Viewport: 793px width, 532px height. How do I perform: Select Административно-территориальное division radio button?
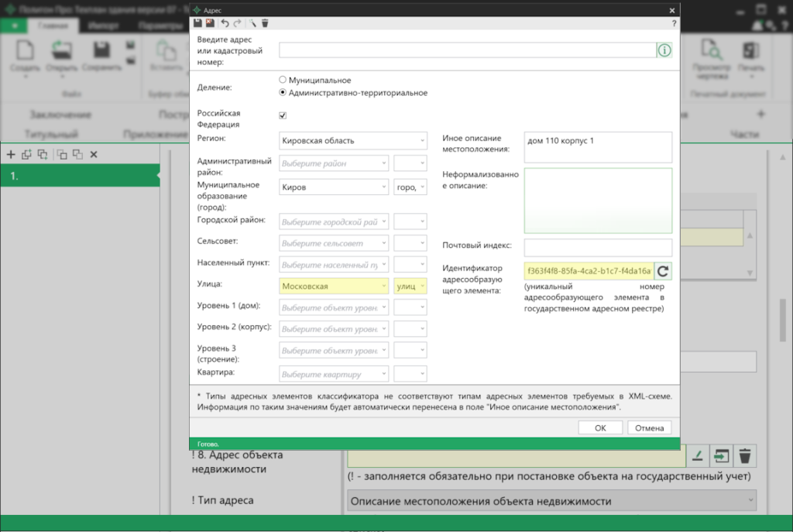point(283,93)
